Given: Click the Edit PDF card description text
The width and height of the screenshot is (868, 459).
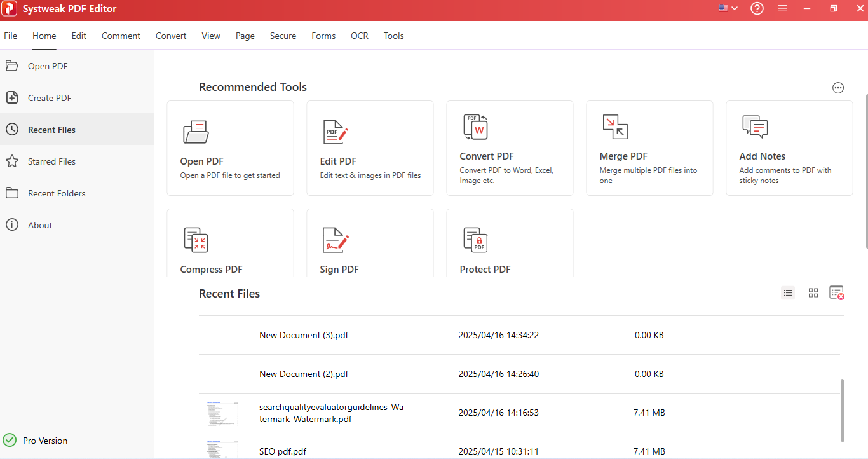Looking at the screenshot, I should click(370, 175).
